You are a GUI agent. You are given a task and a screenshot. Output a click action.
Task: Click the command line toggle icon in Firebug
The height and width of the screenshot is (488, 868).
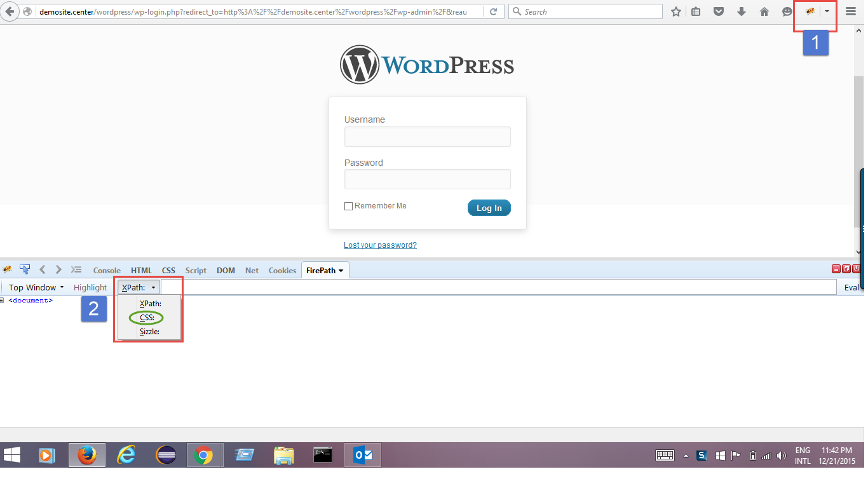pos(76,269)
